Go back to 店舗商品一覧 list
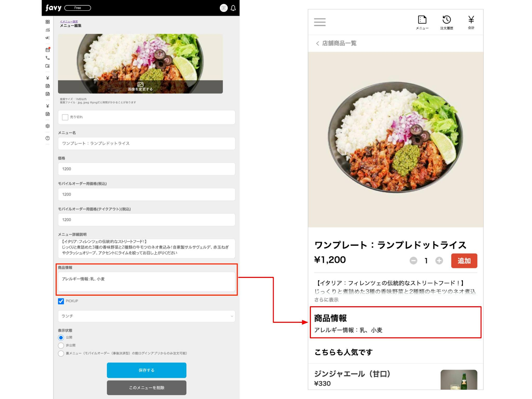 click(x=336, y=43)
